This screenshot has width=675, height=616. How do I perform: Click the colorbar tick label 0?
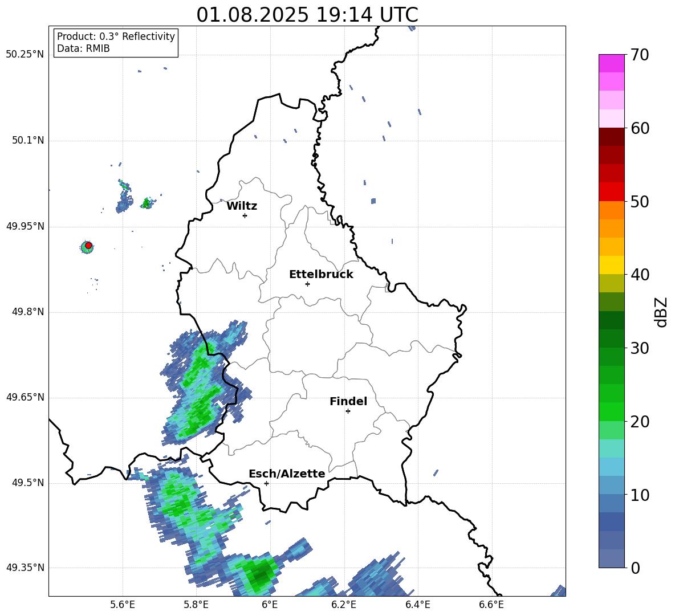(x=636, y=568)
